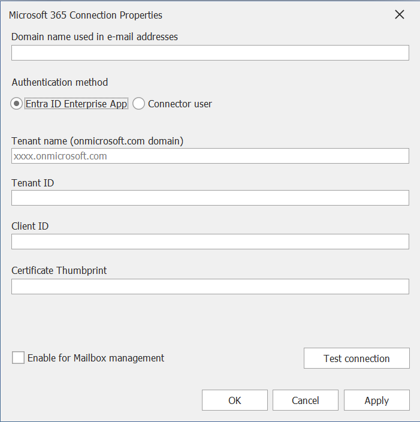Viewport: 420px width, 422px height.
Task: Click the 'Client ID' label text
Action: (30, 226)
